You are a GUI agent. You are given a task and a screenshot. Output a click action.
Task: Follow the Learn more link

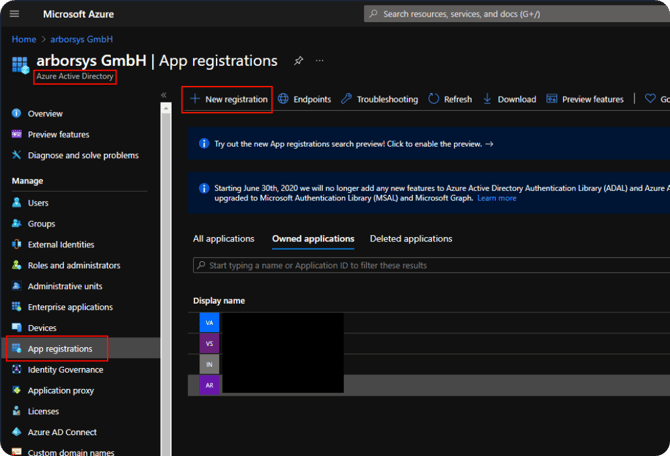tap(497, 198)
